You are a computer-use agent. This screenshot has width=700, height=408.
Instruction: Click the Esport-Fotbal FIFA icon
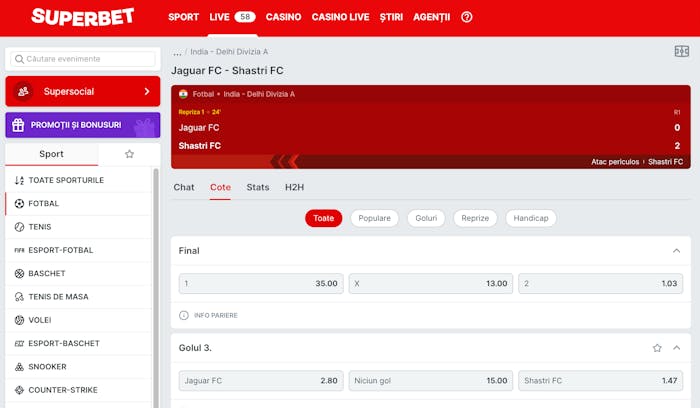tap(19, 250)
